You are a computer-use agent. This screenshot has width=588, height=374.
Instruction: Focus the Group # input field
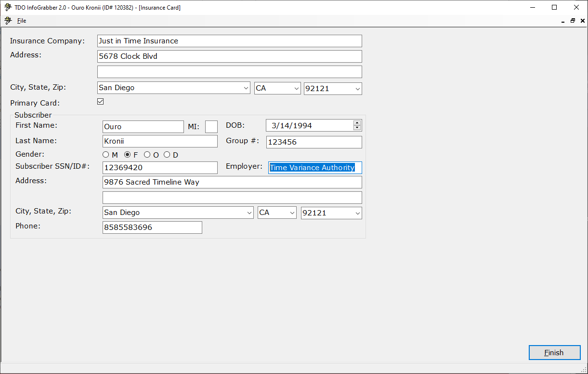tap(314, 142)
